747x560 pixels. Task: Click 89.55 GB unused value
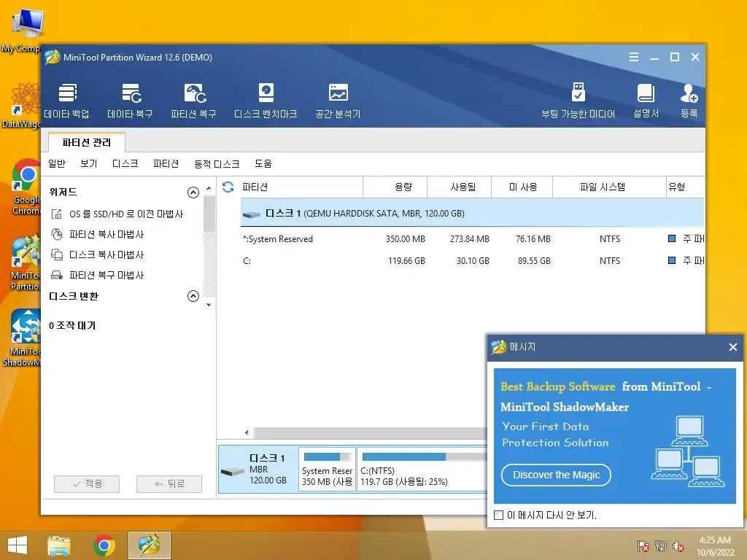pos(534,261)
